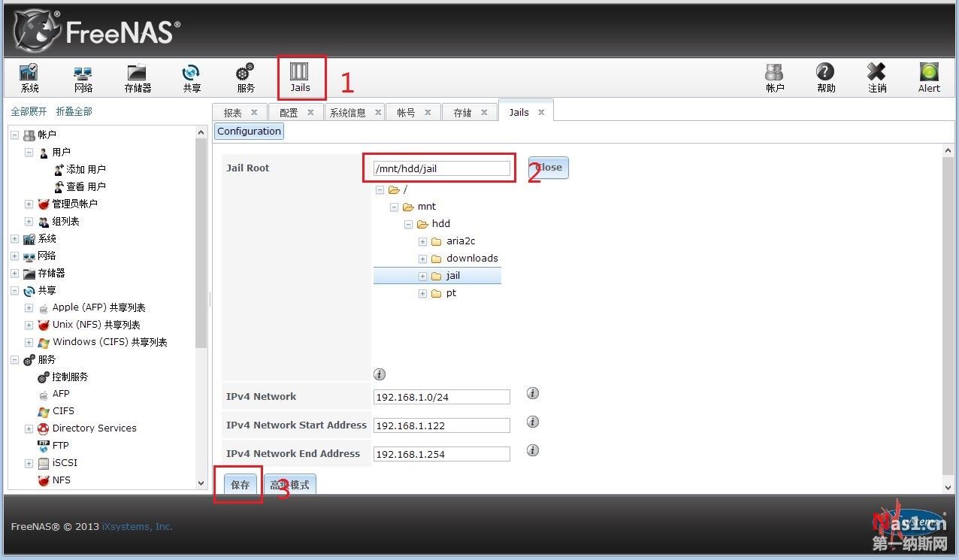
Task: Open the 服务 (Services) toolbar icon
Action: coord(246,78)
